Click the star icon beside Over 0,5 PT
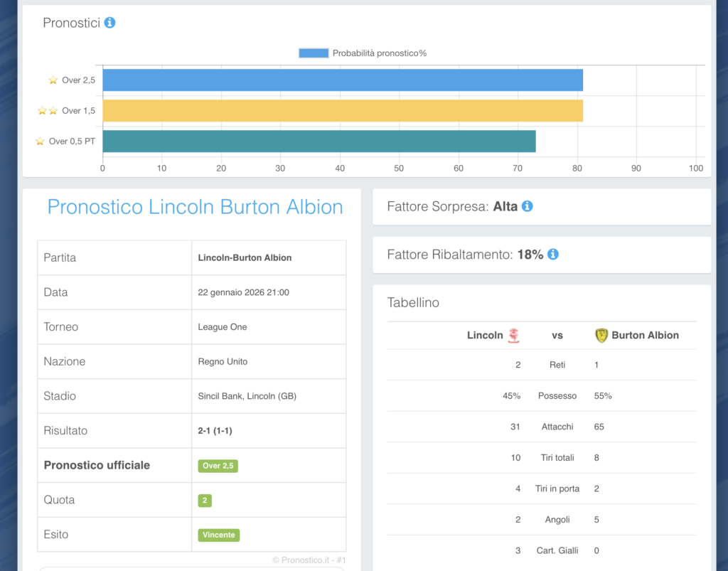 pyautogui.click(x=41, y=142)
